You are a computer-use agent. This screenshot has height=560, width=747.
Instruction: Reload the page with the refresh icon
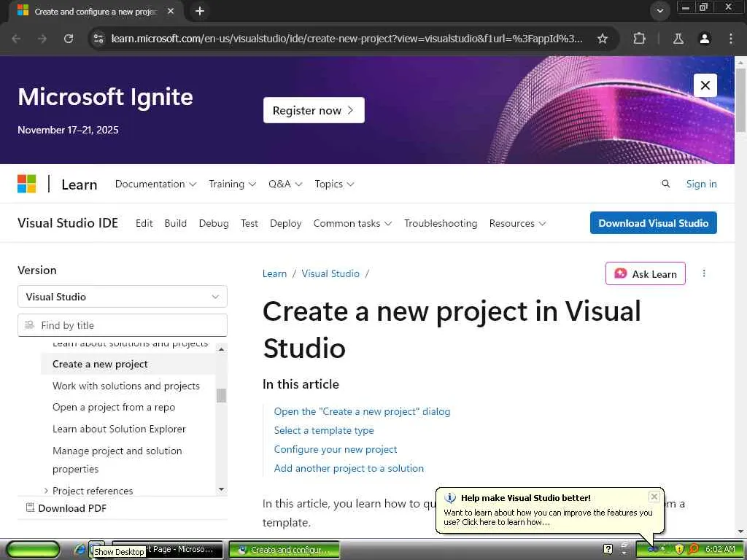click(69, 39)
